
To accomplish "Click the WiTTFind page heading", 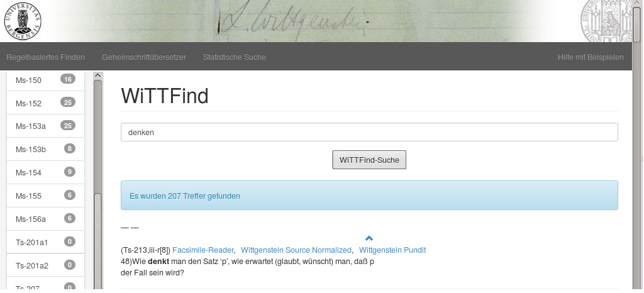I will 165,96.
